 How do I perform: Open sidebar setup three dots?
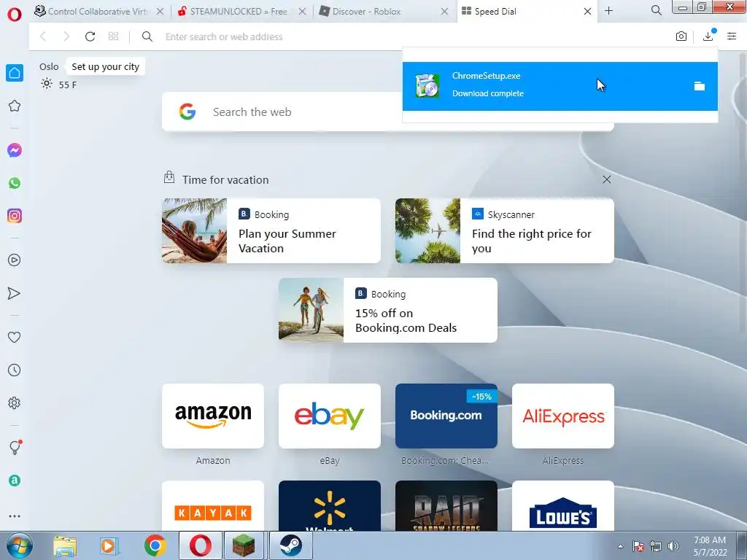pyautogui.click(x=15, y=516)
